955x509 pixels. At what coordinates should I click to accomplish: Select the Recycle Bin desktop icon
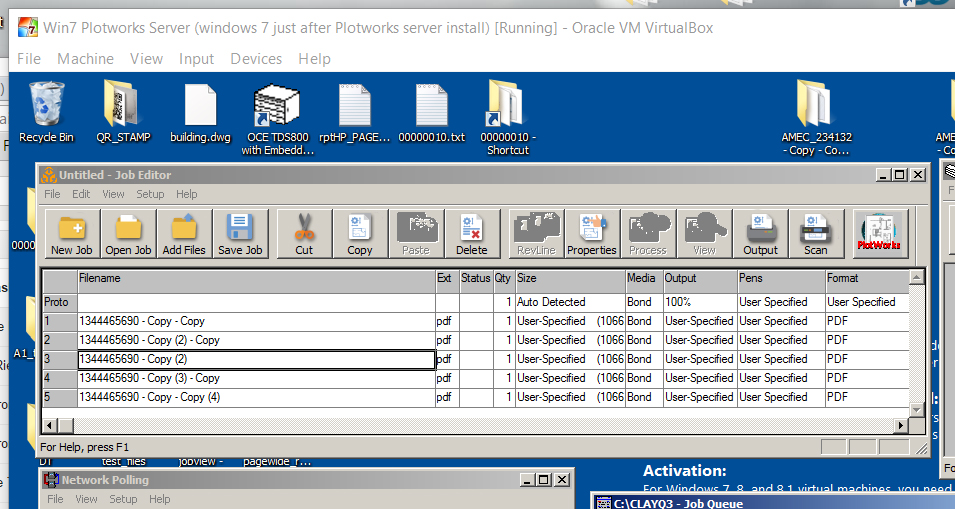tap(46, 113)
